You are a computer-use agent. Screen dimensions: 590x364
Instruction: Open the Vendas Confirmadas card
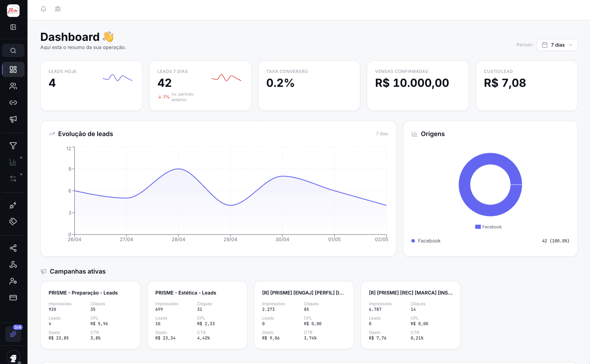(x=418, y=86)
